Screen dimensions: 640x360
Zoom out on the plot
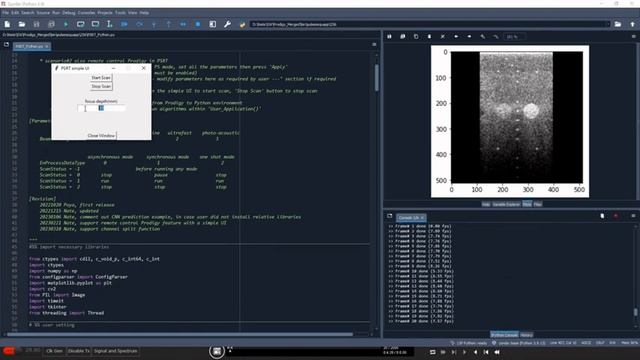pos(496,37)
